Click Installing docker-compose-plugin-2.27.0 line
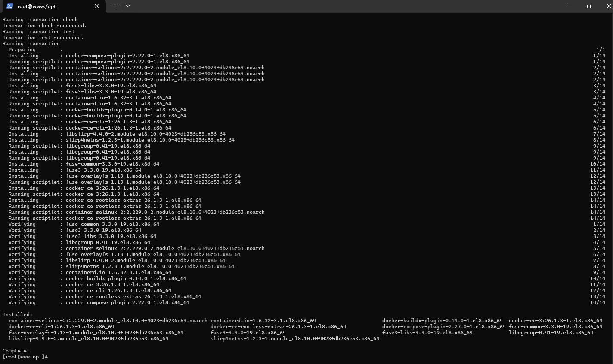This screenshot has width=613, height=364. tap(306, 56)
